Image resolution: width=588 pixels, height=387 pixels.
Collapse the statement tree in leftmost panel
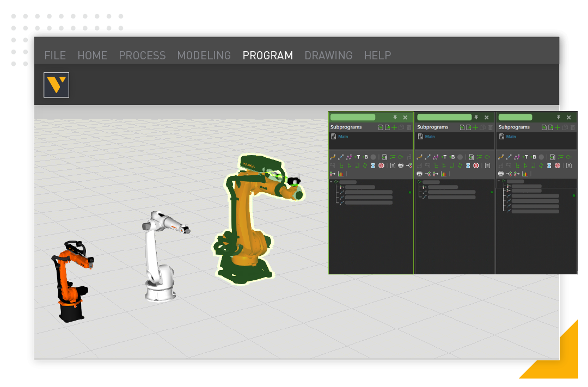click(332, 182)
